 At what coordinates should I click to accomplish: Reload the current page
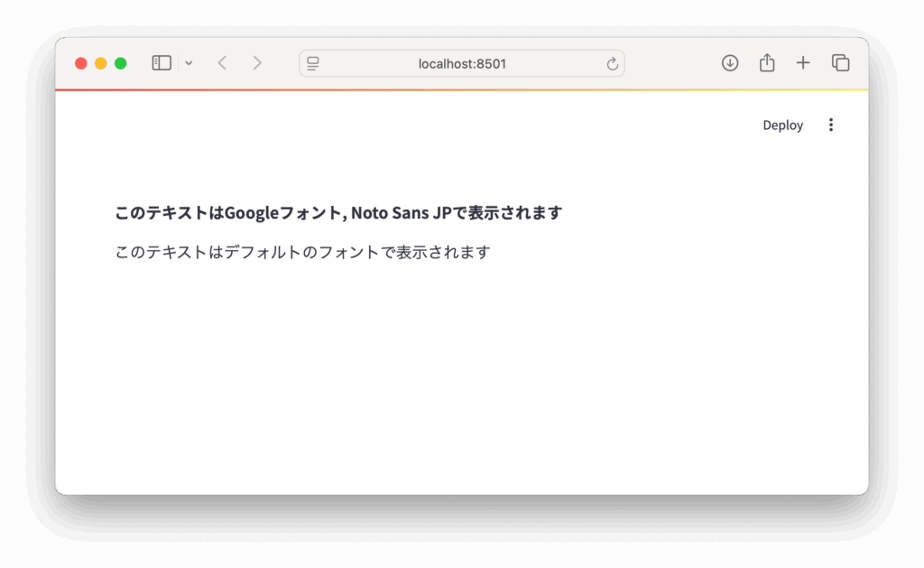click(x=612, y=63)
